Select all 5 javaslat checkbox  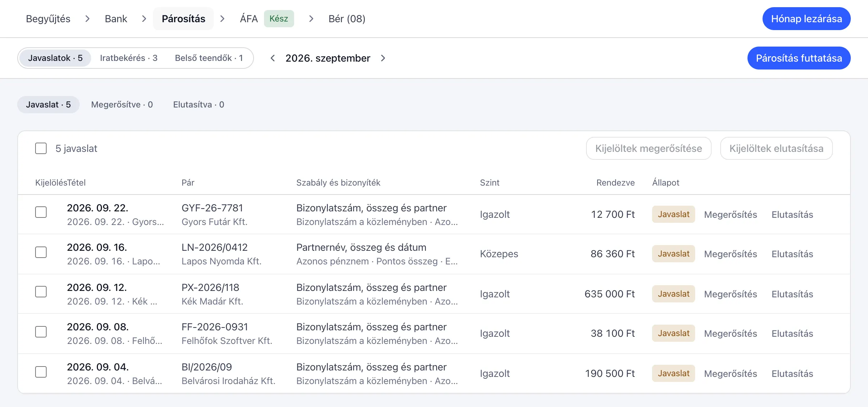pyautogui.click(x=41, y=148)
